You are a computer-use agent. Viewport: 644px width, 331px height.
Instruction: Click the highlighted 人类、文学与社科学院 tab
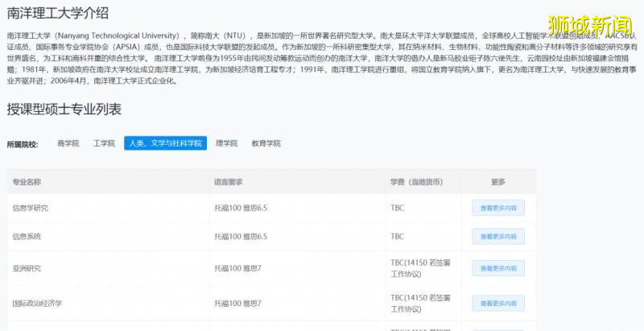click(x=165, y=143)
